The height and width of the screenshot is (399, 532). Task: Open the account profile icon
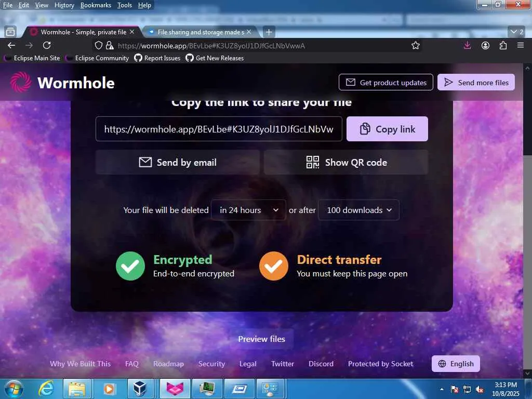click(486, 46)
